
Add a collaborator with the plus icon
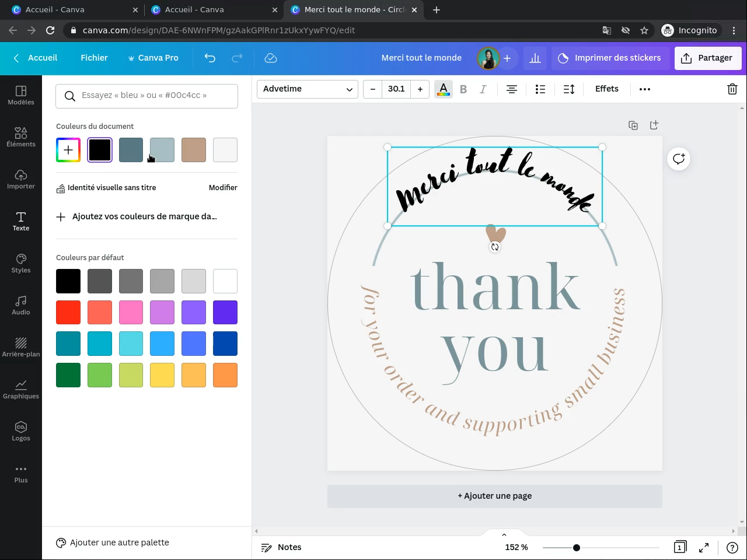click(507, 58)
